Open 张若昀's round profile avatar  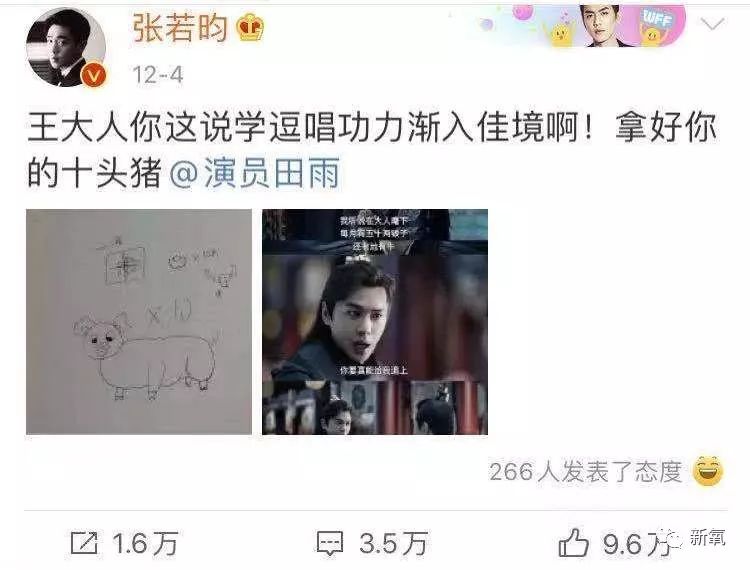click(66, 47)
